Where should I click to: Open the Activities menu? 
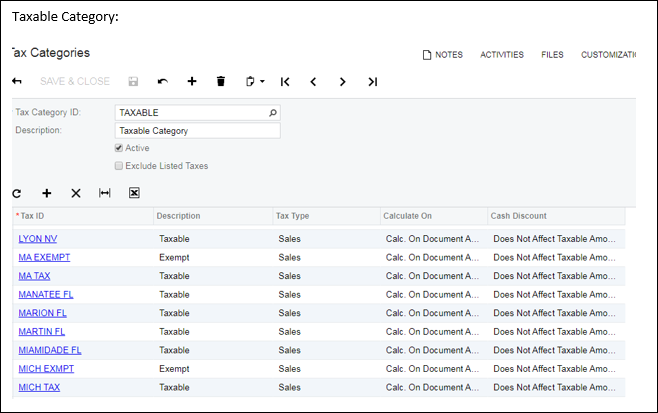point(501,55)
